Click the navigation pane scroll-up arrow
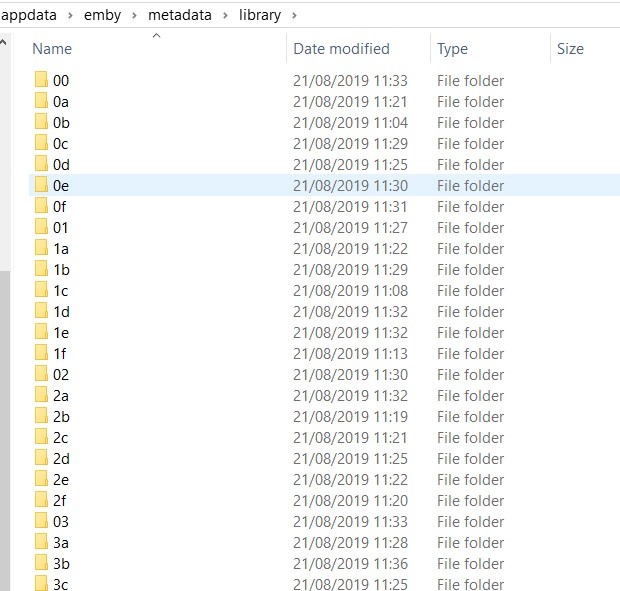This screenshot has height=591, width=620. (x=3, y=42)
